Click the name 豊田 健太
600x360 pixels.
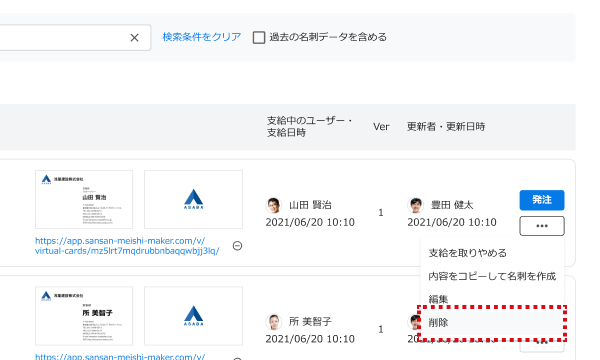coord(452,205)
